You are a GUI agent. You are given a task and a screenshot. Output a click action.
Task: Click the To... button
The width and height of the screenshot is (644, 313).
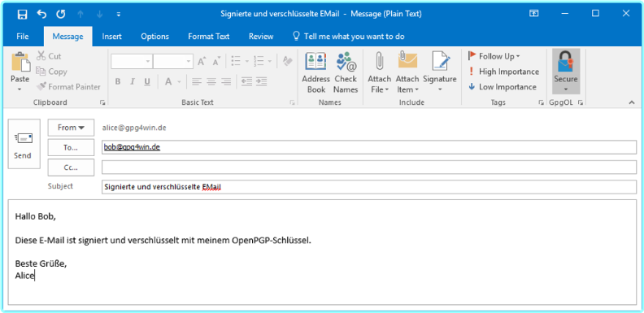pos(71,147)
